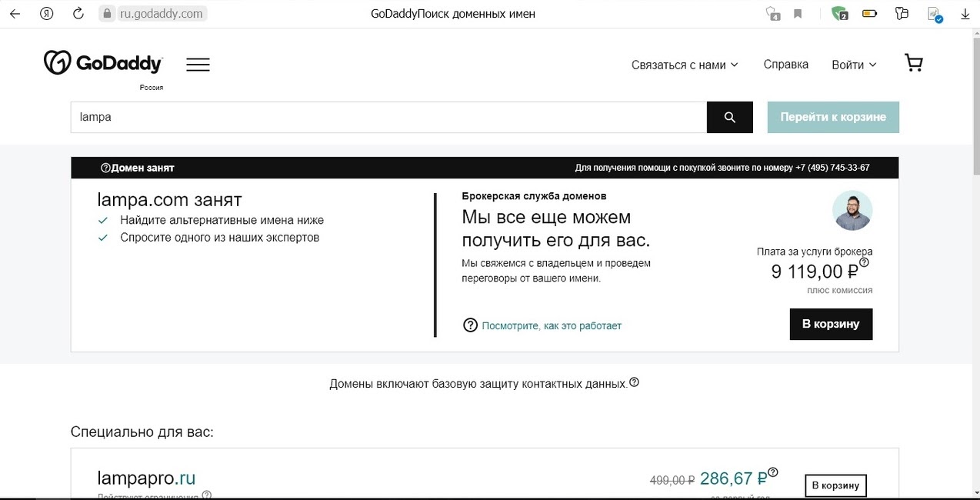
Task: Click the плюс комиссия note
Action: click(x=839, y=290)
